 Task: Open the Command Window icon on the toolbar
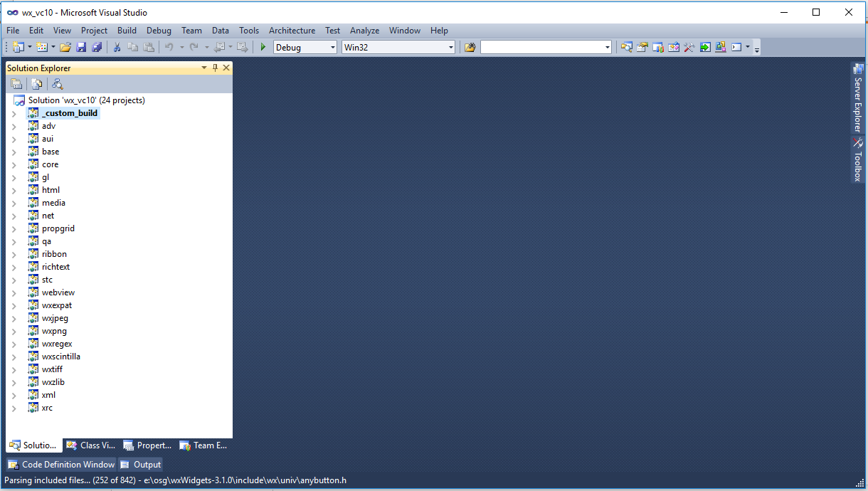point(735,47)
